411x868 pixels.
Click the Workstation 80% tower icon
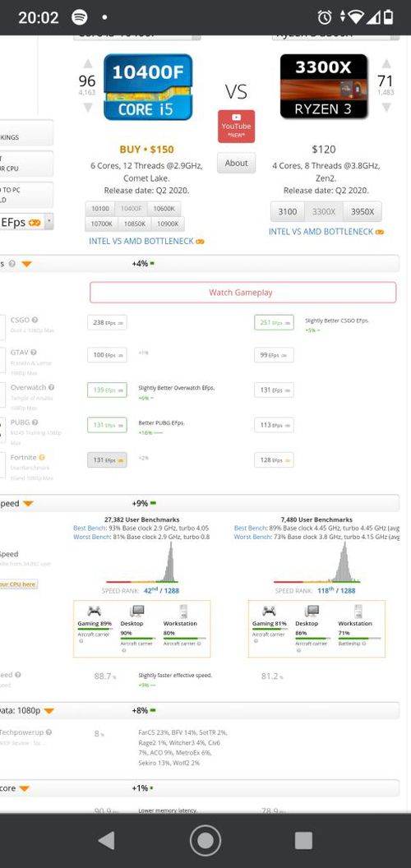tap(183, 612)
